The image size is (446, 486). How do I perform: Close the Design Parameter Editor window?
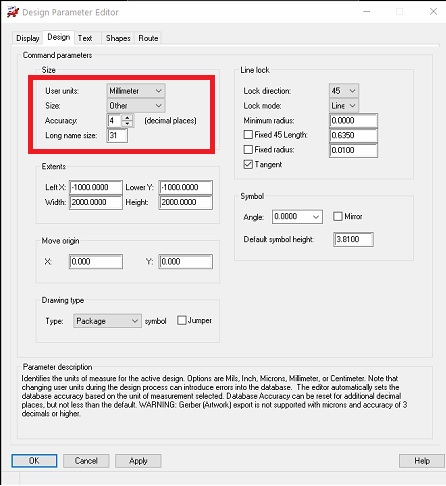(x=433, y=12)
